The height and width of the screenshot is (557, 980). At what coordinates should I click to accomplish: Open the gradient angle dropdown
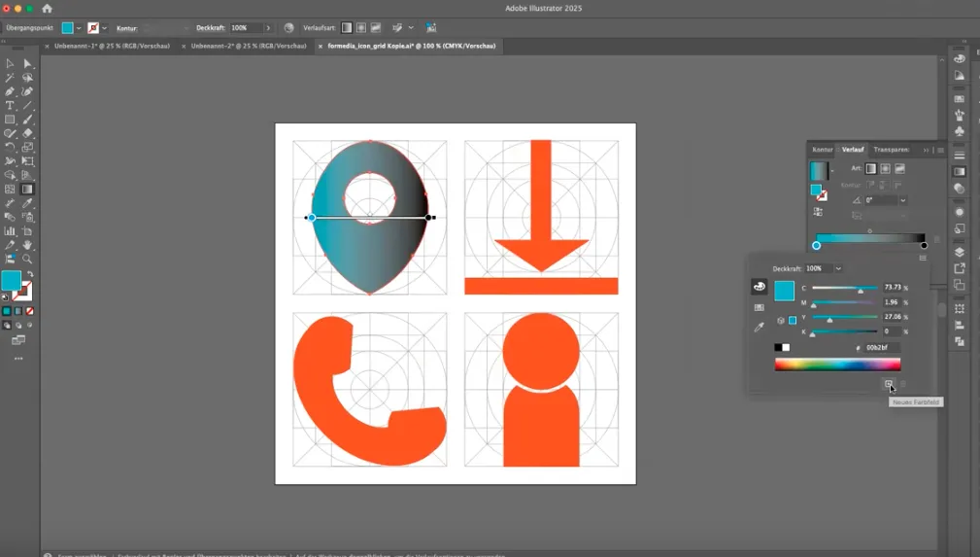902,200
